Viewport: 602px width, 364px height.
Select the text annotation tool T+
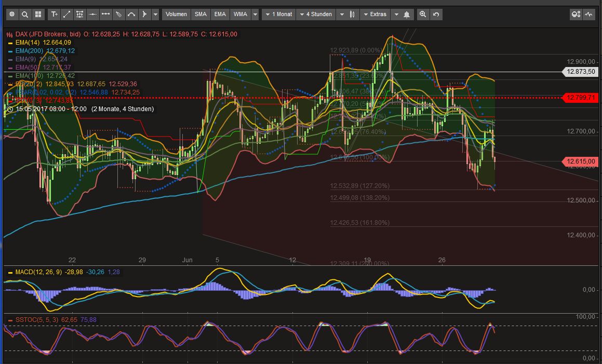click(54, 14)
